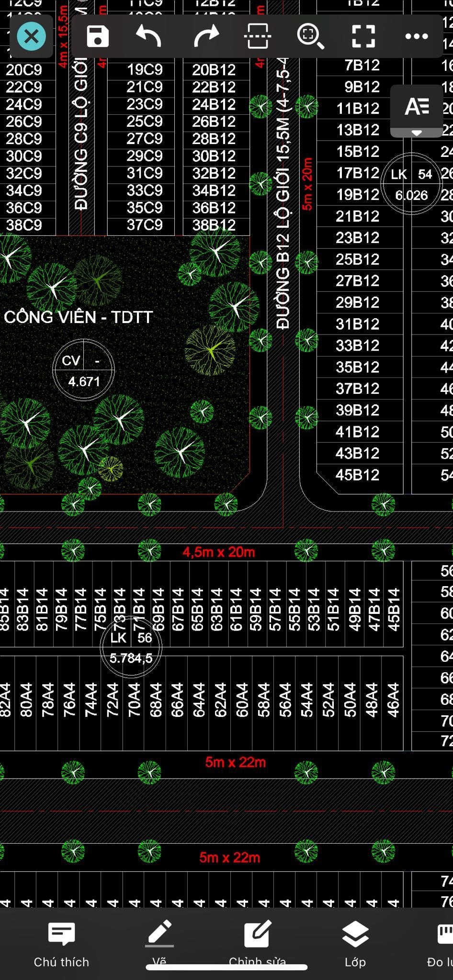Select plot 11B12
The height and width of the screenshot is (980, 453).
358,109
